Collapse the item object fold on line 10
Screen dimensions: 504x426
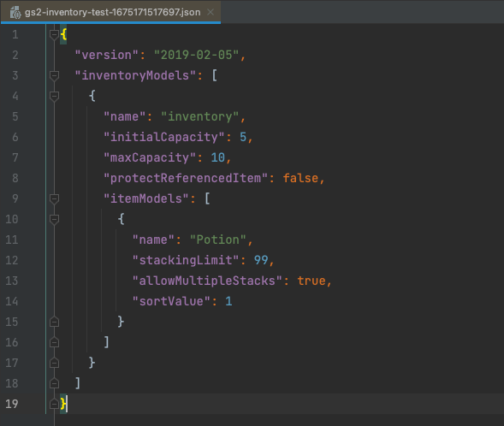(x=54, y=220)
